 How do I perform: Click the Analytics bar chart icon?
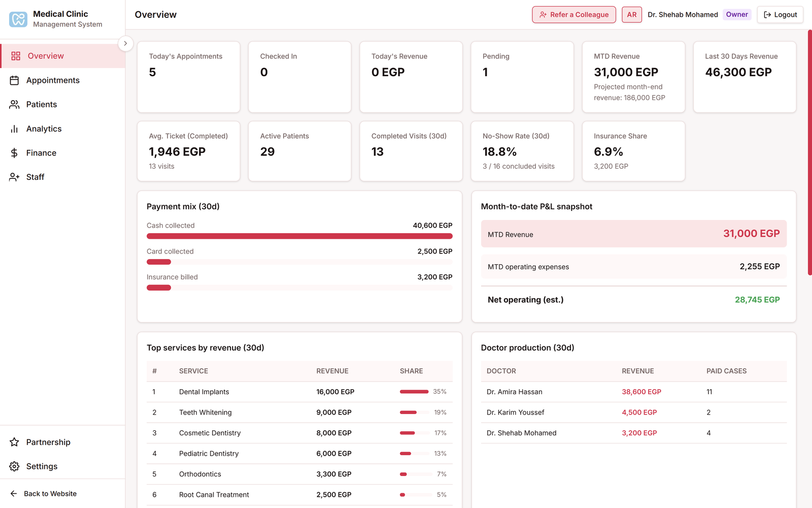point(14,129)
